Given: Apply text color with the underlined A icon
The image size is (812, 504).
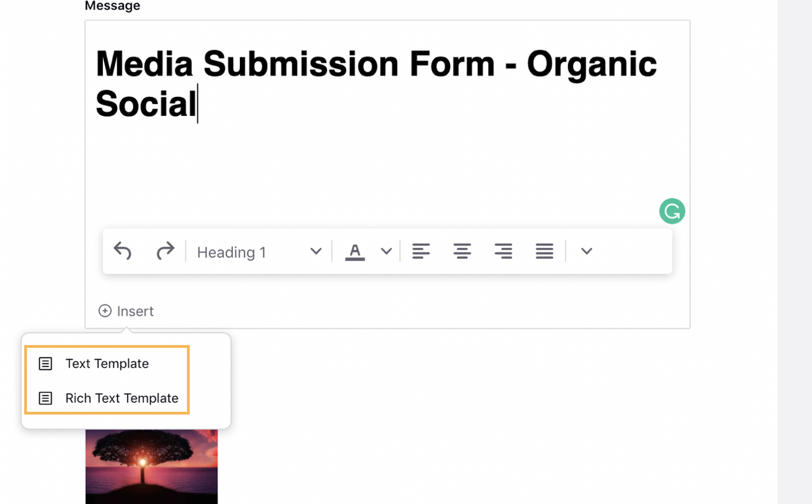Looking at the screenshot, I should [355, 251].
